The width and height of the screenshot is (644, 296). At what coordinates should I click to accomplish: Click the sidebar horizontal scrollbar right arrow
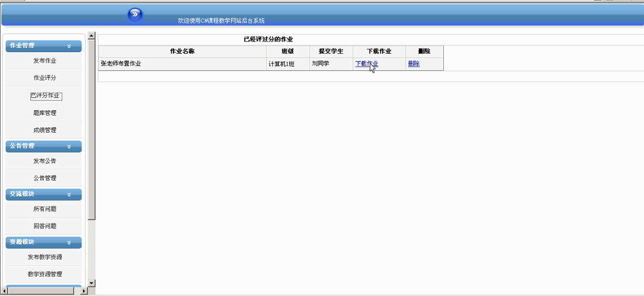(x=84, y=291)
